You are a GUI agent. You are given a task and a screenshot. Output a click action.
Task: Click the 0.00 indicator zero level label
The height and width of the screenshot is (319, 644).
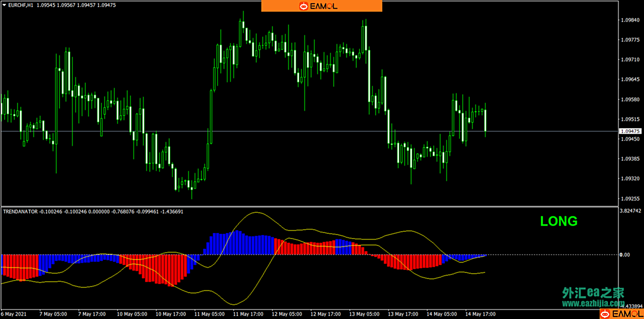tap(625, 255)
